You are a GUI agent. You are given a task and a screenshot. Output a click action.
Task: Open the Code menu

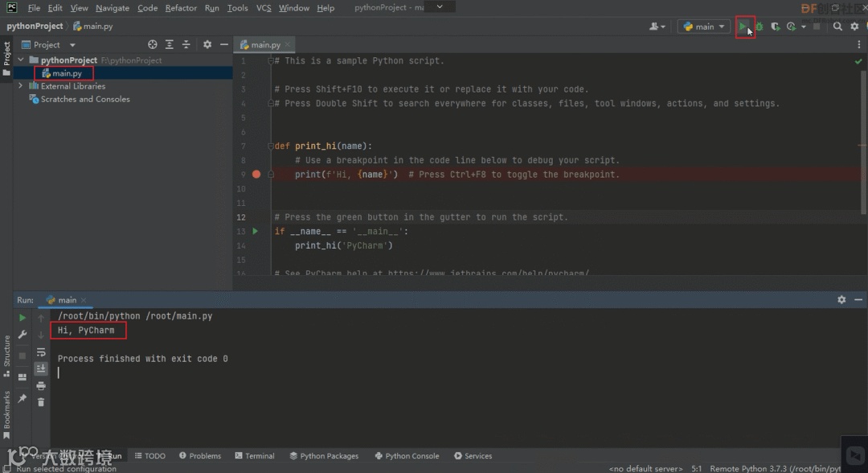147,8
